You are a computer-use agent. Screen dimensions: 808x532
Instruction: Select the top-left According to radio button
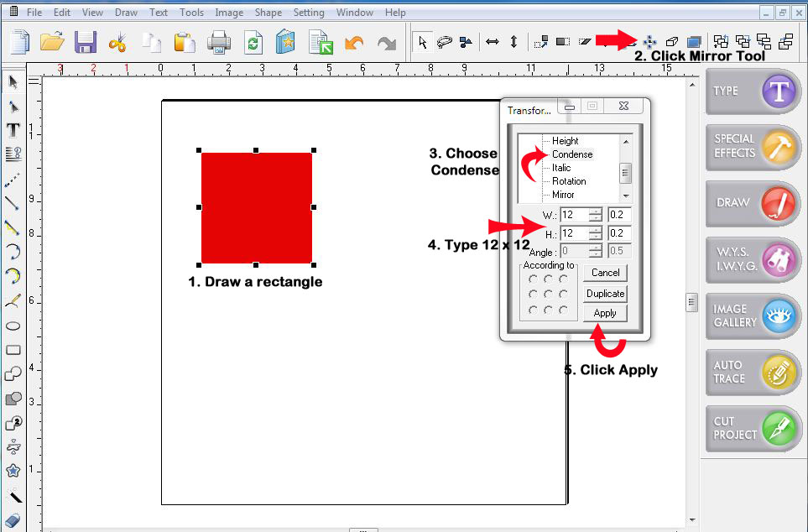point(533,279)
